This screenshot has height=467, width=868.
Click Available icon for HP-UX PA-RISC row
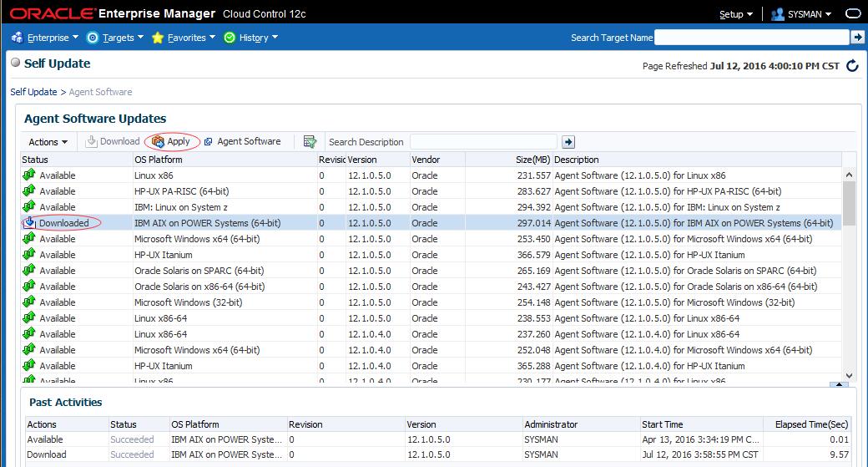click(28, 191)
